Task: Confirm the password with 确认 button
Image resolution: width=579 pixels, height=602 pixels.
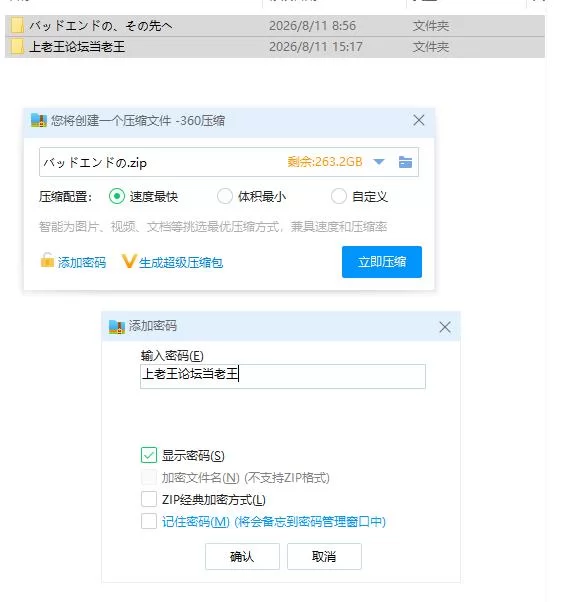Action: (242, 556)
